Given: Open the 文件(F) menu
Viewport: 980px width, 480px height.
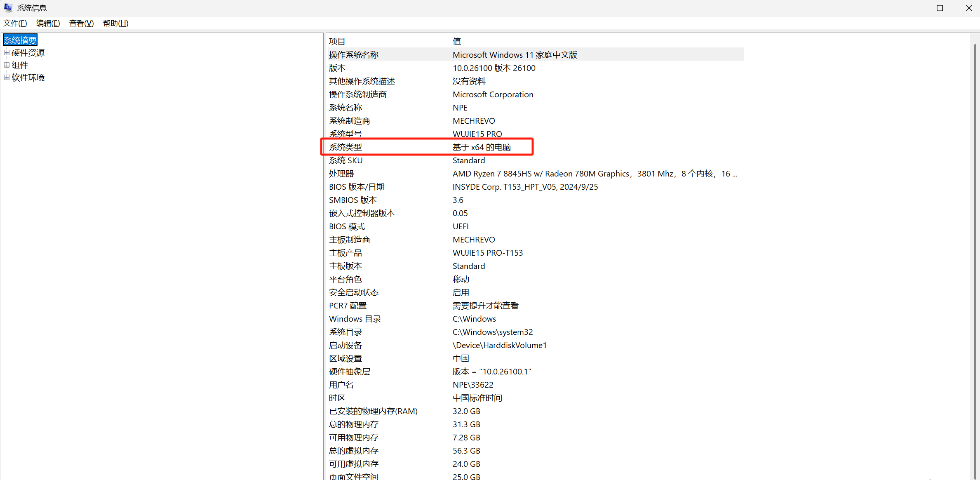Looking at the screenshot, I should click(x=15, y=24).
